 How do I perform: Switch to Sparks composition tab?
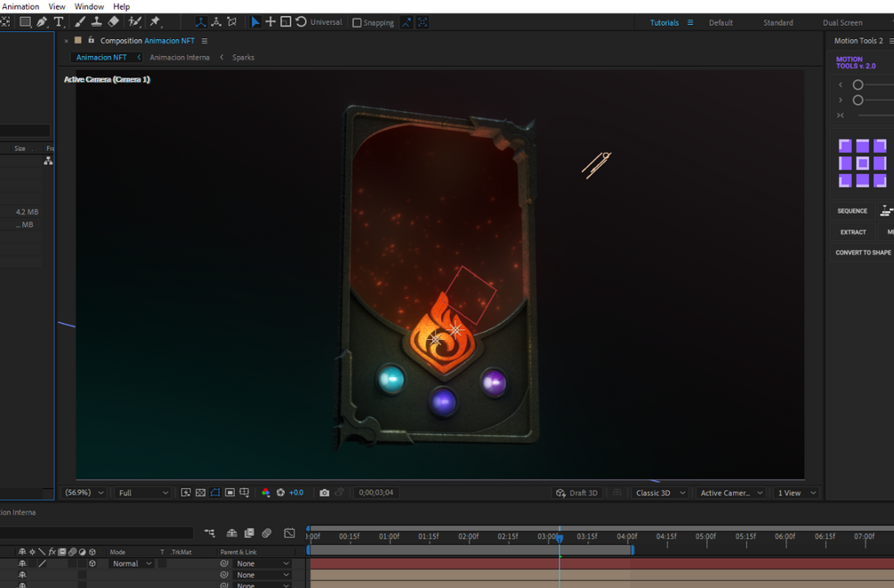click(243, 58)
